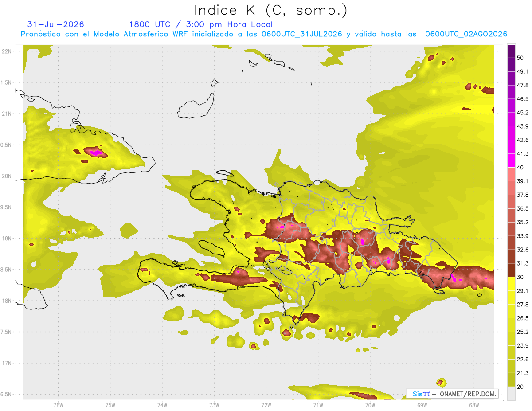Click the colorbar label "30"
Image resolution: width=532 pixels, height=411 pixels.
click(520, 277)
